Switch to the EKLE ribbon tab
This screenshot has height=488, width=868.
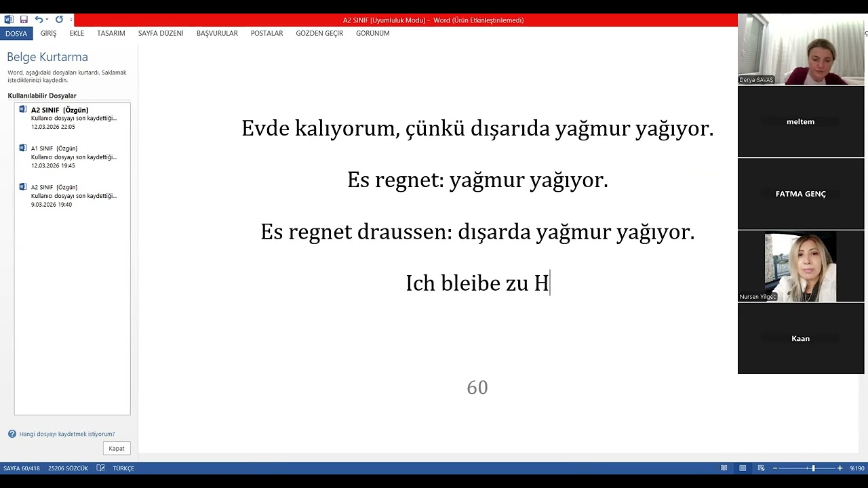click(x=77, y=33)
